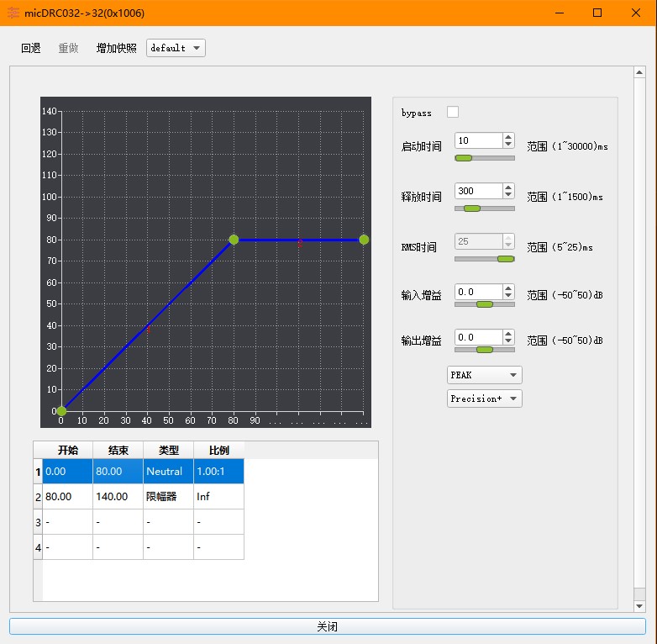Select the 140.00 end cell
The width and height of the screenshot is (657, 644).
[118, 496]
